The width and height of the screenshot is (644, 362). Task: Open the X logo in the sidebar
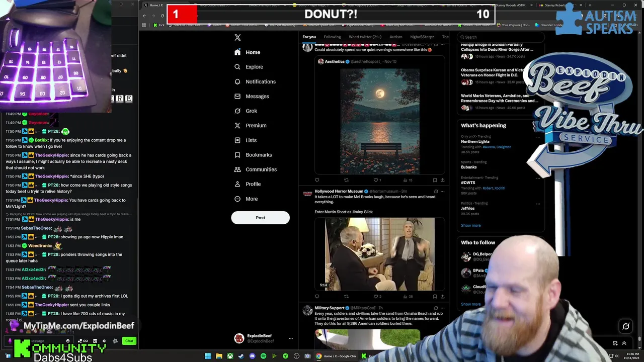[x=237, y=37]
